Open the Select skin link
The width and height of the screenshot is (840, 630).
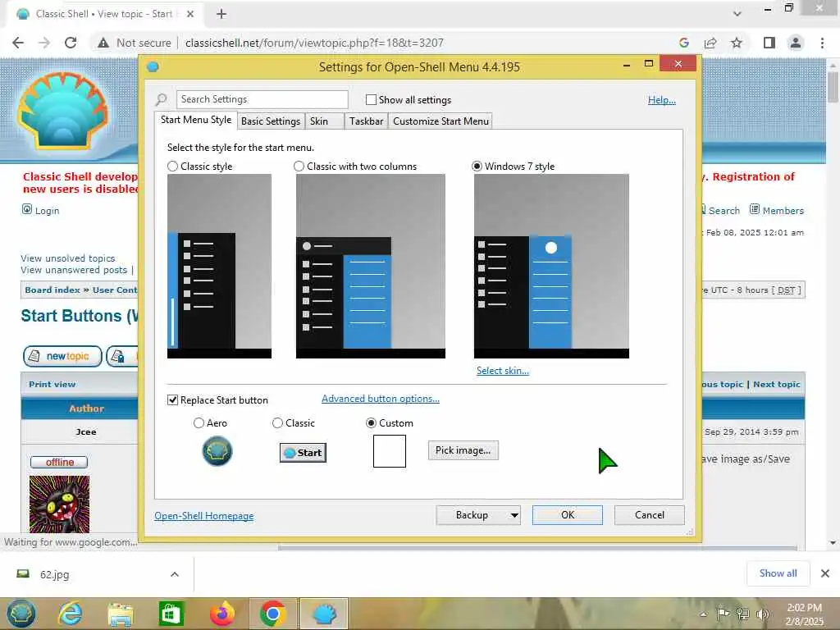click(x=503, y=371)
